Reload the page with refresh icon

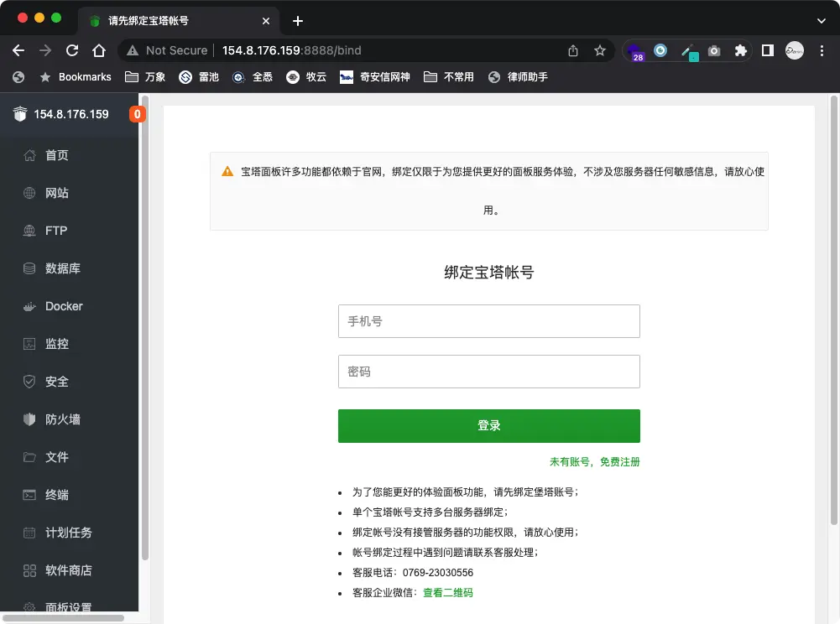pos(72,50)
